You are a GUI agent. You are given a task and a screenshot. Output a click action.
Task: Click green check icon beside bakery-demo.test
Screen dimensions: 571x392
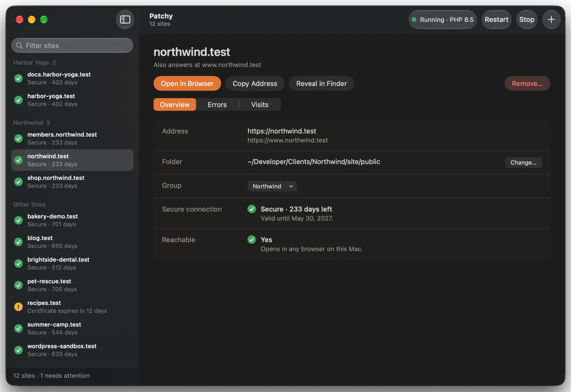point(18,220)
